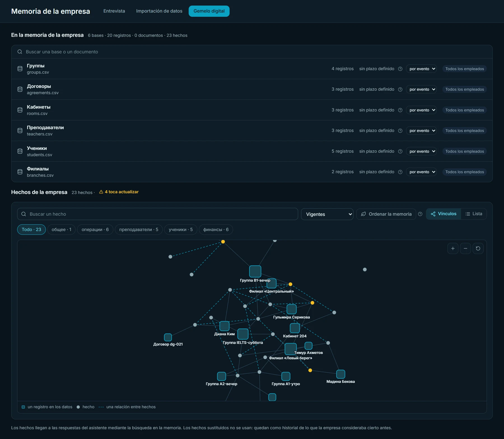Open the Gemelo digital tab
The image size is (504, 439).
coord(209,11)
